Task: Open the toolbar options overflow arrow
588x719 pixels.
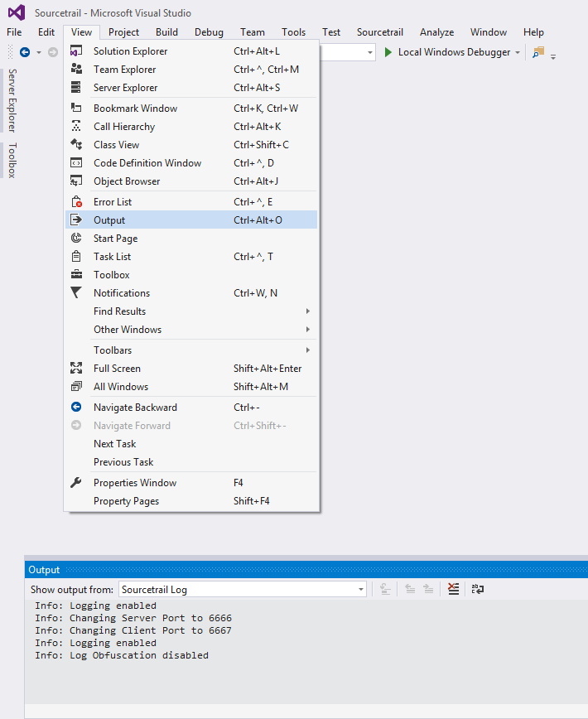Action: point(553,56)
